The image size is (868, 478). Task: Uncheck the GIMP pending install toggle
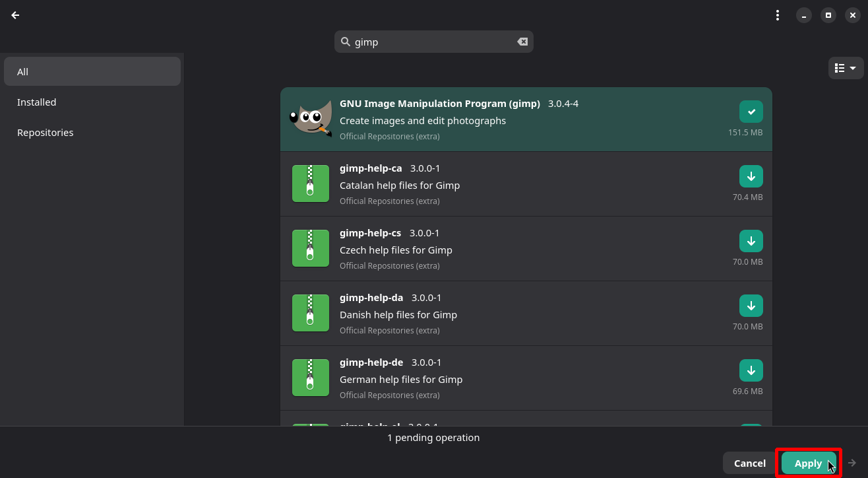(x=751, y=112)
